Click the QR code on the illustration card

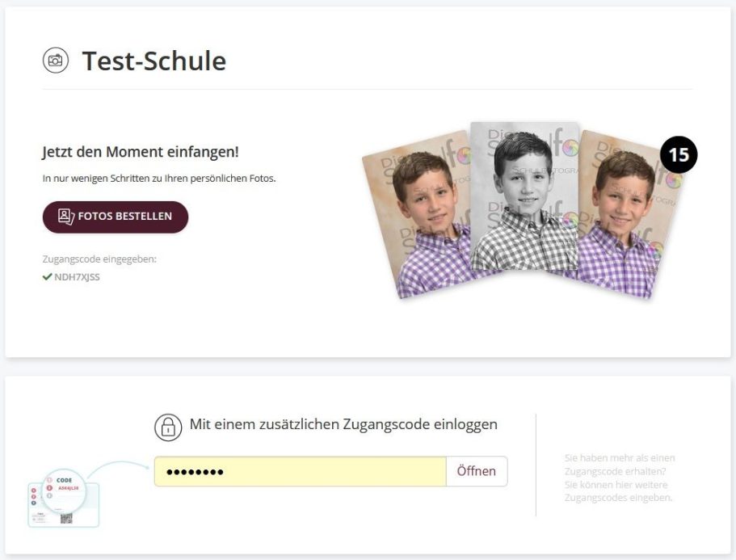(66, 518)
